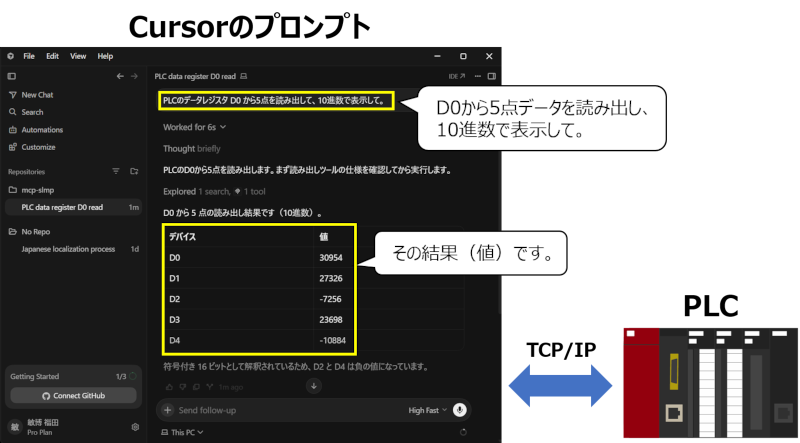Screen dimensions: 800x443
Task: Click the D1 value 27326 cell
Action: (x=331, y=279)
